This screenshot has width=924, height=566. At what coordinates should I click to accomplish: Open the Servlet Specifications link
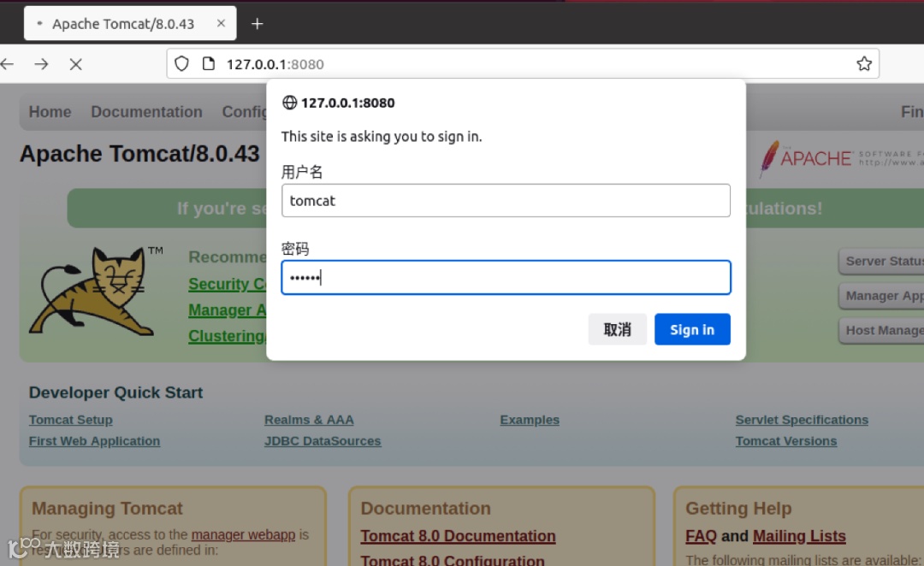(802, 420)
